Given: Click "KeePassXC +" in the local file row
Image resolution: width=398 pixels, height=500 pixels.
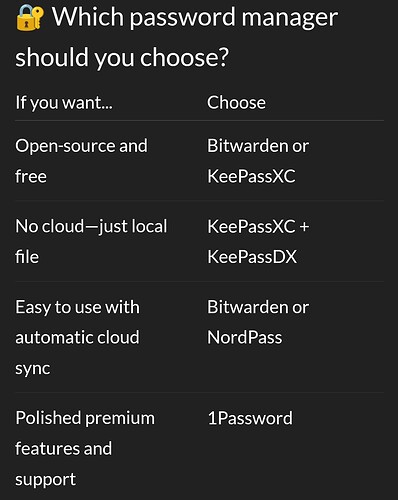Looking at the screenshot, I should pos(258,227).
